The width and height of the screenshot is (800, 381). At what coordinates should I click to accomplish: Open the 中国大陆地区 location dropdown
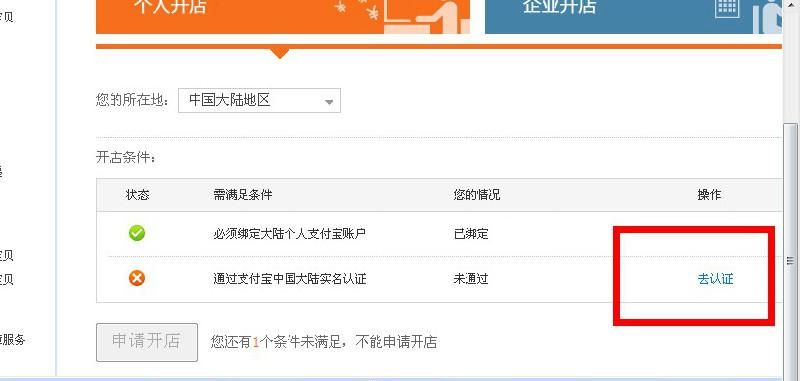pyautogui.click(x=259, y=100)
